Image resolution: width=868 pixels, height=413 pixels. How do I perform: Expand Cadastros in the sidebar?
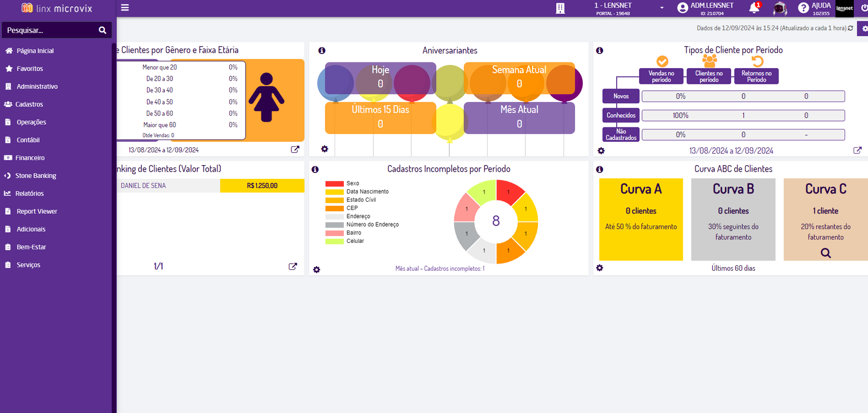click(x=29, y=104)
